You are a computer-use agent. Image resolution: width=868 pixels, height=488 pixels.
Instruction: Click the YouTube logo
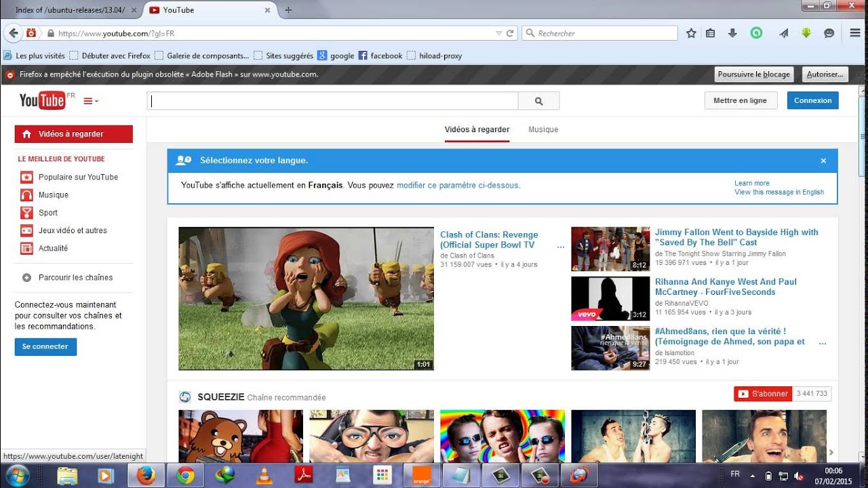43,100
